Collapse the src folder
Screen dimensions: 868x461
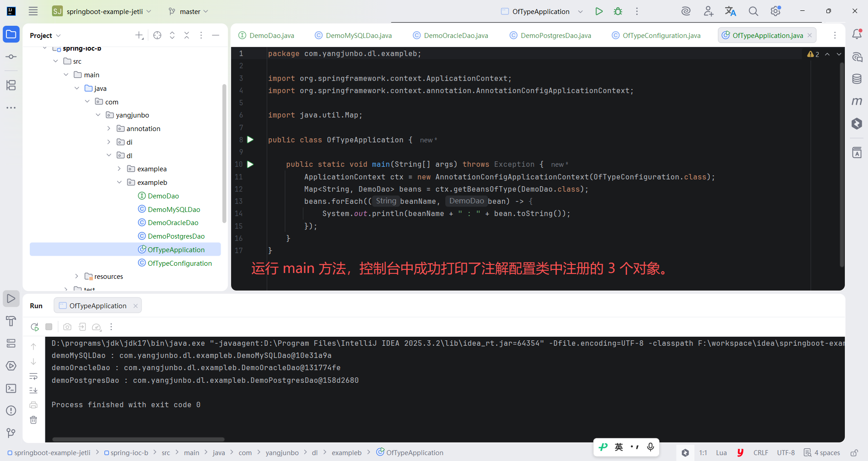tap(56, 61)
